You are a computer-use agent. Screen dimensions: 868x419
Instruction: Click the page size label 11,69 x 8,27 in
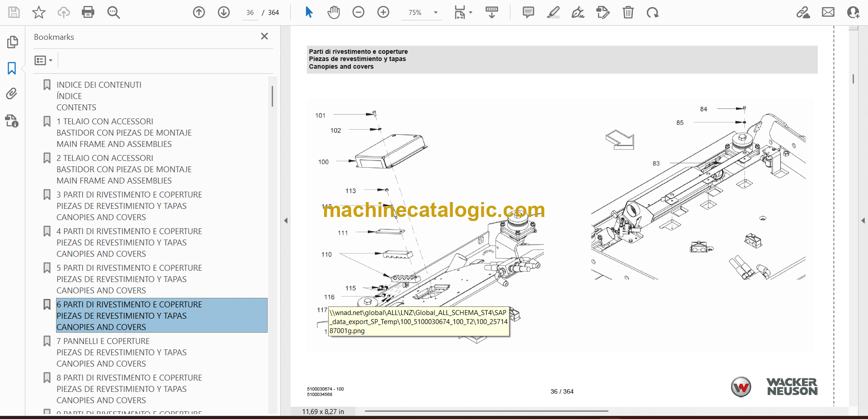323,412
